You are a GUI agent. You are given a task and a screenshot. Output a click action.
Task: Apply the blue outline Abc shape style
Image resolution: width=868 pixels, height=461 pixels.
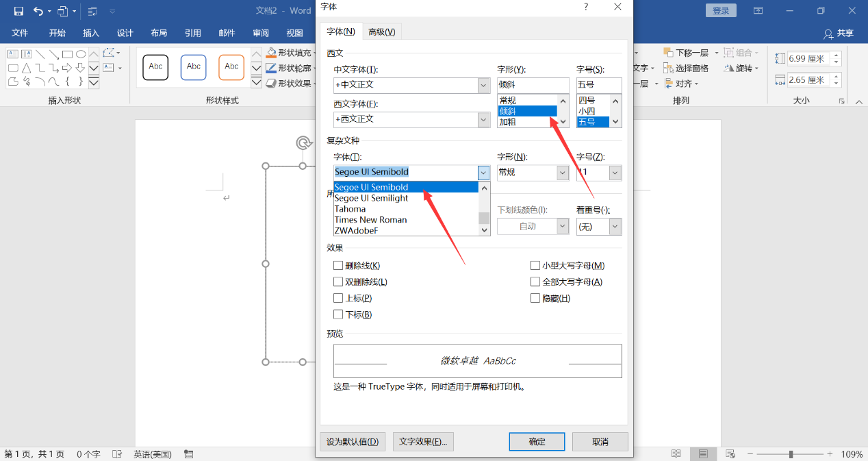point(194,66)
